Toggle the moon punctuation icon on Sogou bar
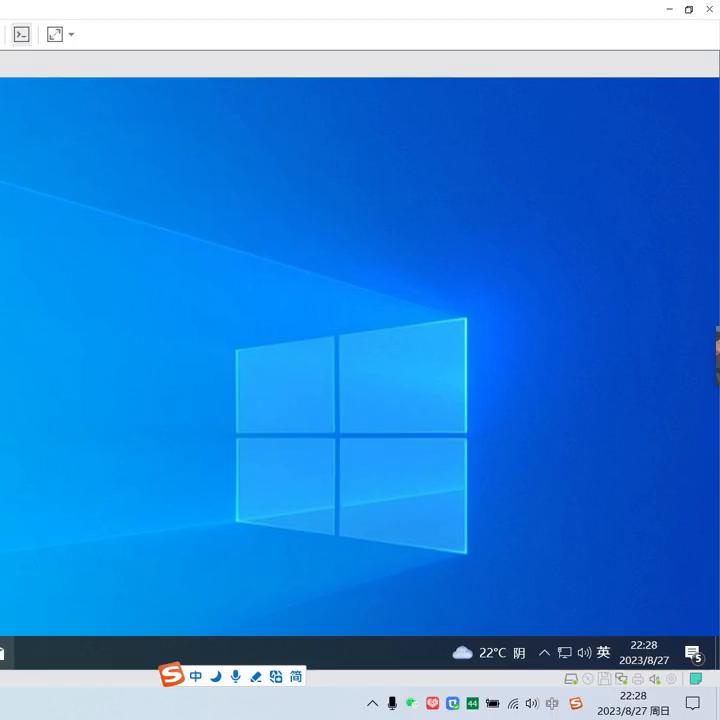The height and width of the screenshot is (720, 720). coord(216,676)
